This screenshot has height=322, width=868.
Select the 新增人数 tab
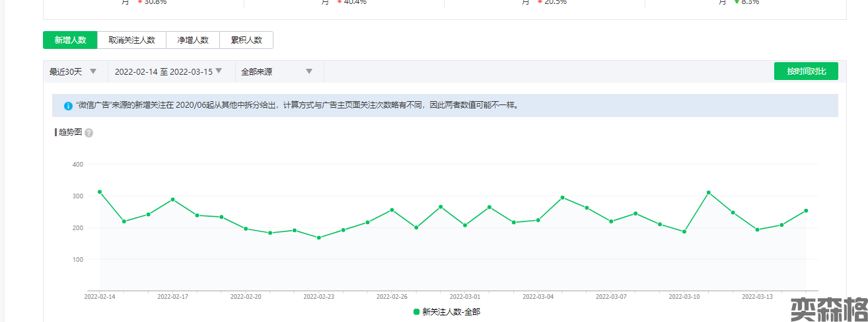(70, 40)
